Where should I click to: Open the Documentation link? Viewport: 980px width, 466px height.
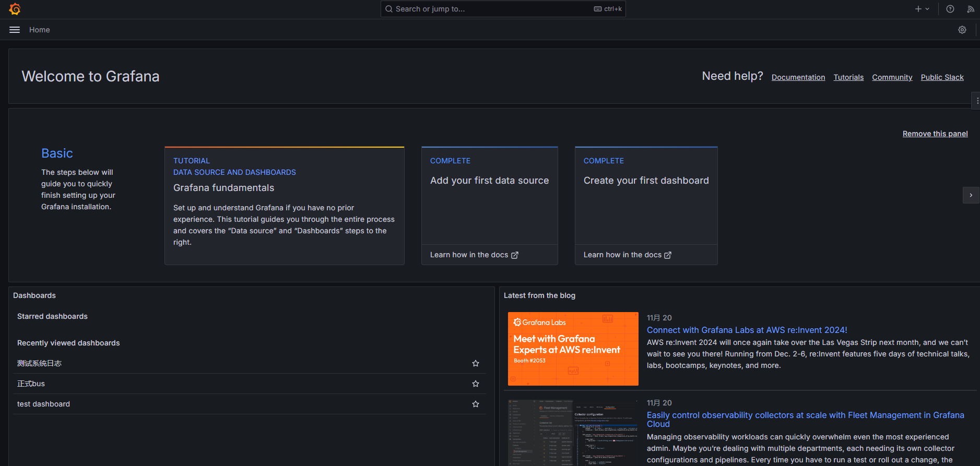tap(798, 77)
